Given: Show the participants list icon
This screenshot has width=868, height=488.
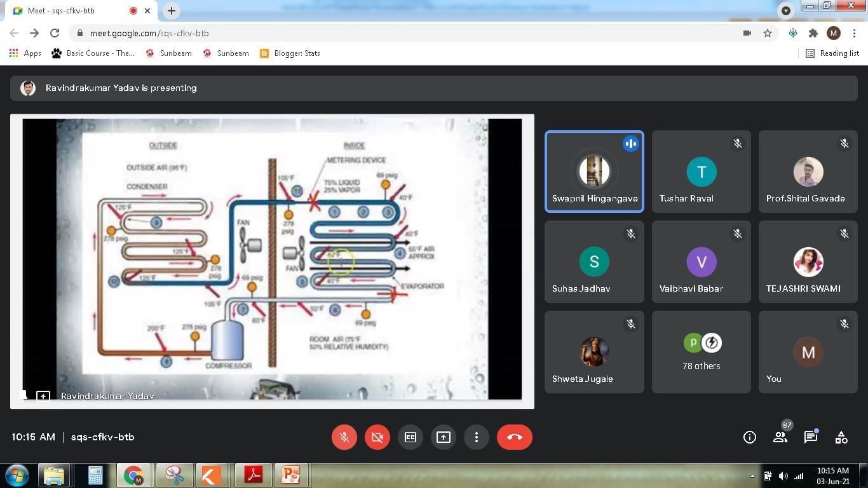Looking at the screenshot, I should 780,437.
